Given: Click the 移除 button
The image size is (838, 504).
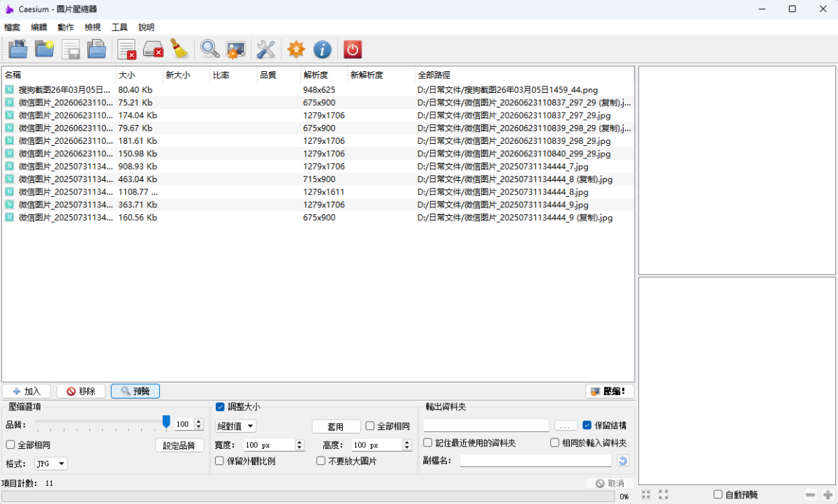Looking at the screenshot, I should point(81,392).
